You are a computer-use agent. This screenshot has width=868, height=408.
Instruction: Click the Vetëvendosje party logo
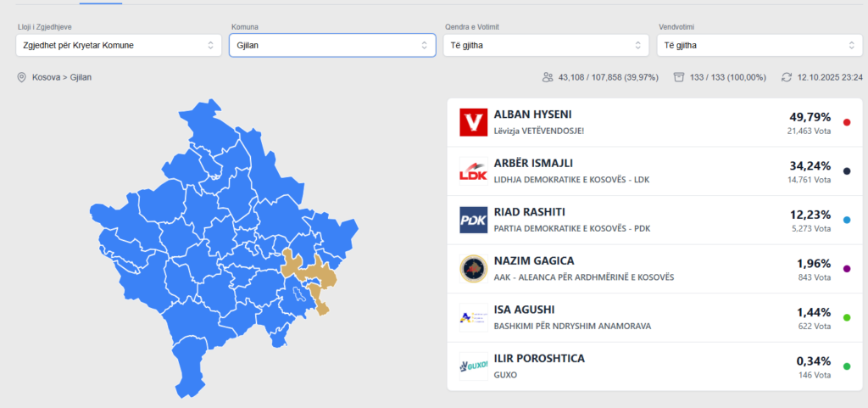click(x=473, y=122)
